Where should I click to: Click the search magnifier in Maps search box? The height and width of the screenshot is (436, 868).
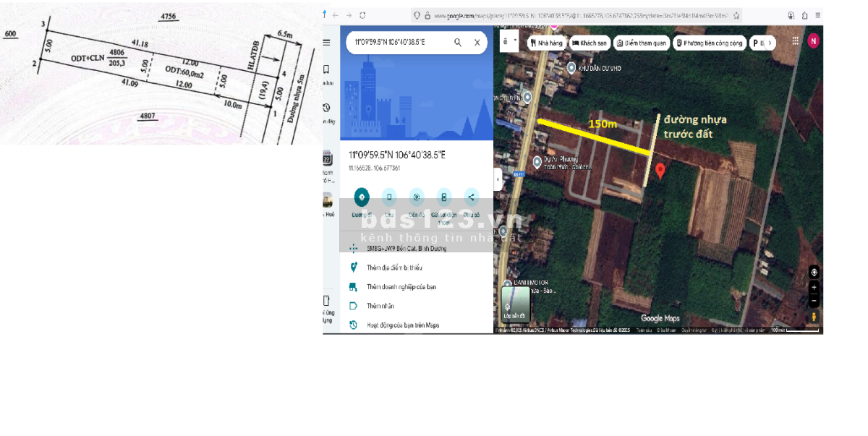coord(458,43)
